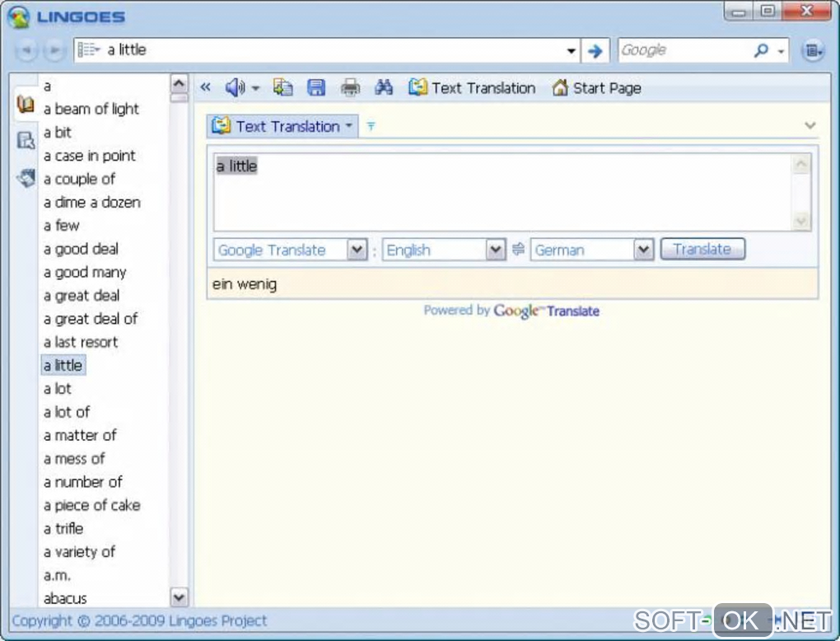Select 'a couple of' entry
Viewport: 840px width, 641px height.
click(79, 179)
